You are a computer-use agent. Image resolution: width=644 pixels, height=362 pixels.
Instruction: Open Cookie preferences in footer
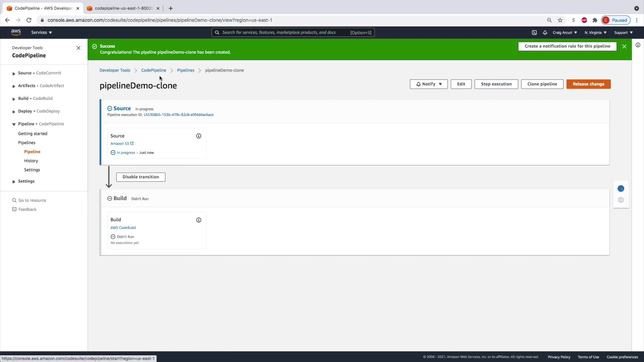[x=622, y=357]
